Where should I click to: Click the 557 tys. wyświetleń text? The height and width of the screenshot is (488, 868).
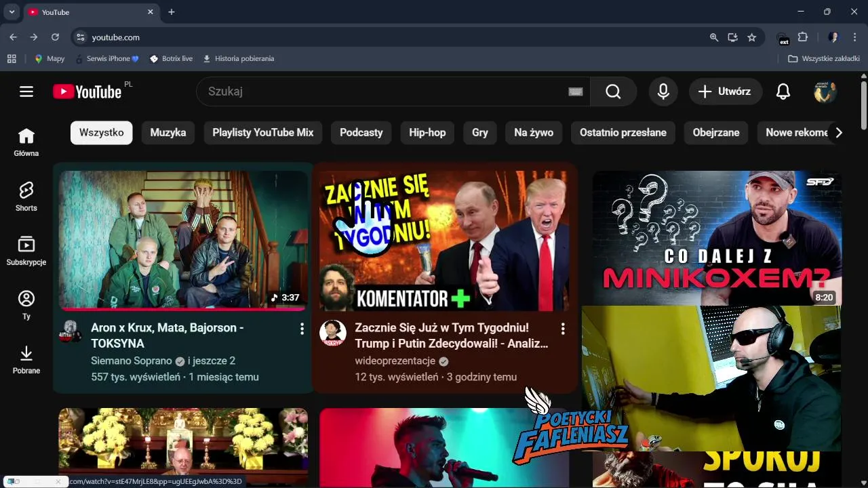[x=136, y=377]
